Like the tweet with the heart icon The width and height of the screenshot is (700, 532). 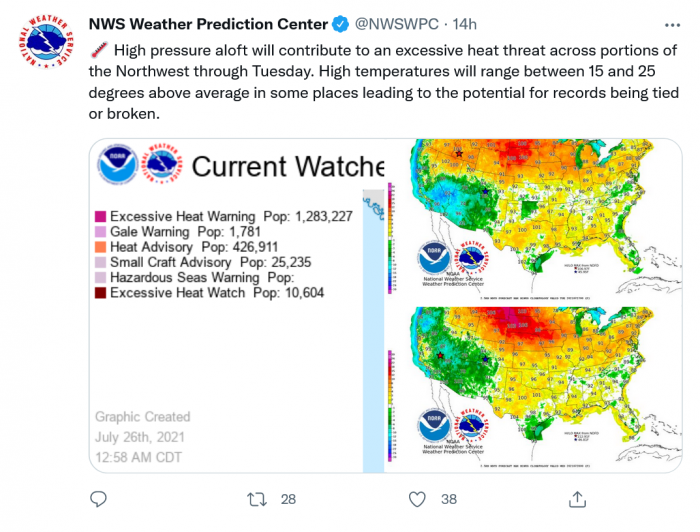[x=417, y=499]
